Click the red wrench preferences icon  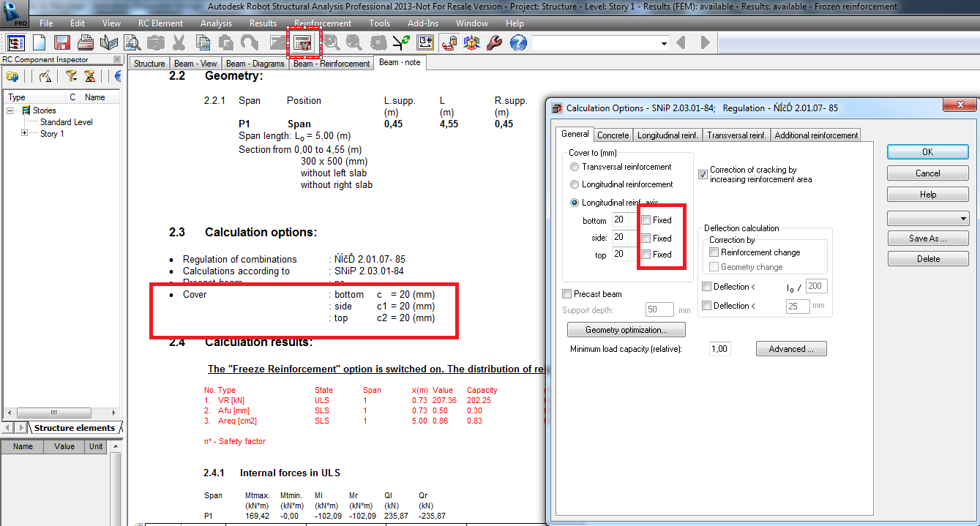point(494,43)
